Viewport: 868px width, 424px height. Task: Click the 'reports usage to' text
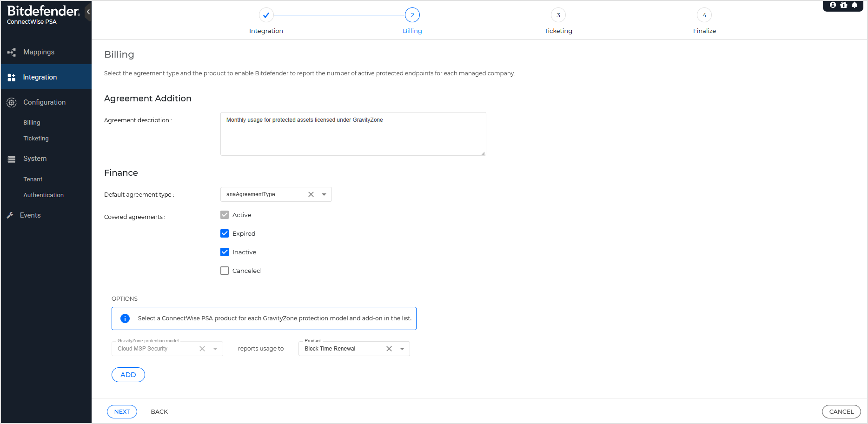pos(261,349)
